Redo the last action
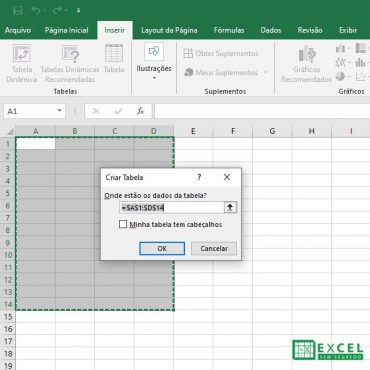The image size is (370, 370). tap(57, 11)
